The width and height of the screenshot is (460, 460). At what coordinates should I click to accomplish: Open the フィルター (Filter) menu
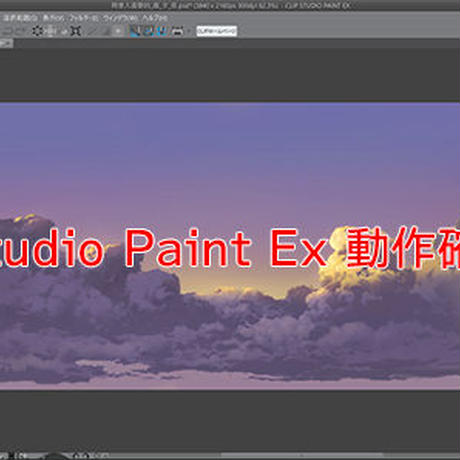tap(83, 18)
